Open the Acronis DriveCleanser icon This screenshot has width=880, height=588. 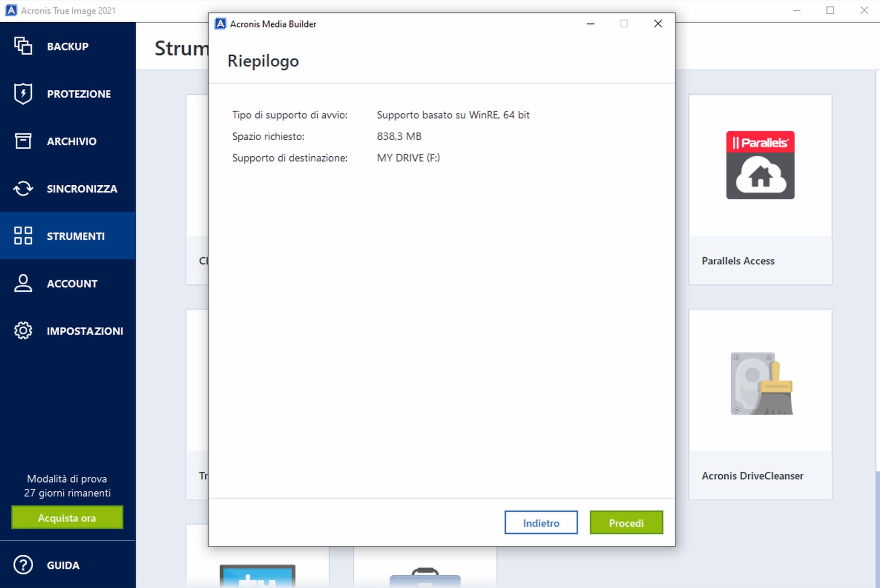click(x=761, y=383)
